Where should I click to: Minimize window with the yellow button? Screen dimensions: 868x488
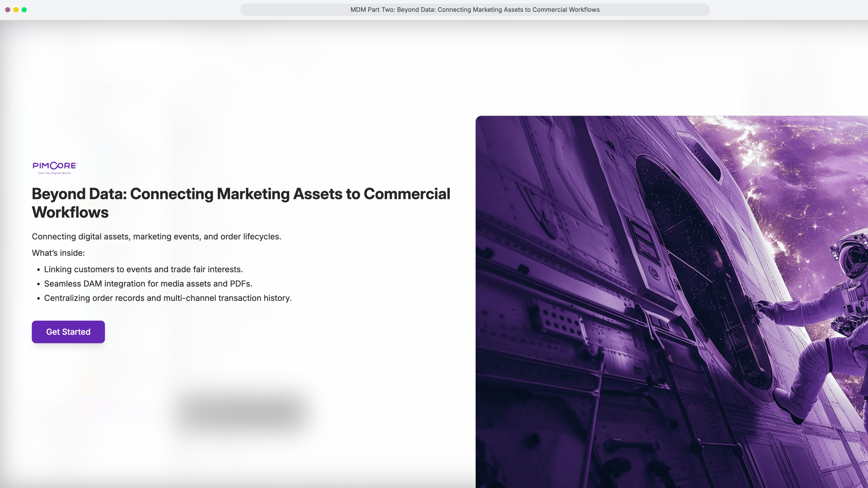(x=16, y=10)
